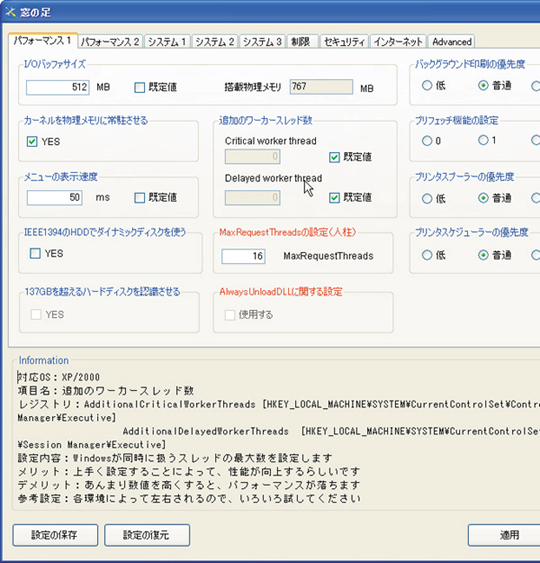Switch to the パフォーマンス 2 tab

(x=110, y=42)
